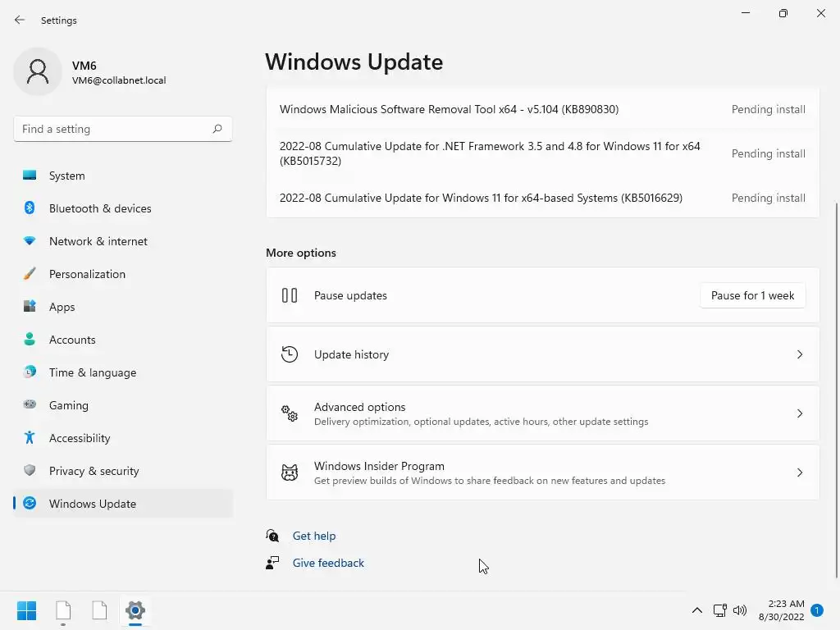Screen dimensions: 840x630
Task: Click the Bluetooth & devices icon
Action: point(30,208)
